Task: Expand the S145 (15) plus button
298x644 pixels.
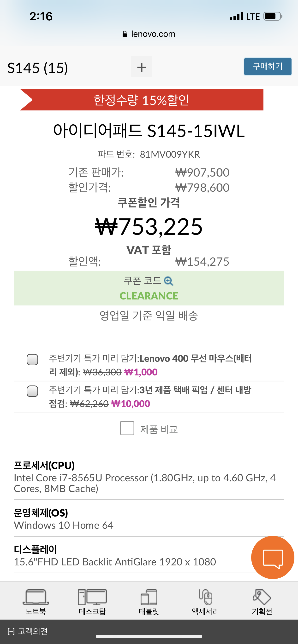Action: (x=142, y=67)
